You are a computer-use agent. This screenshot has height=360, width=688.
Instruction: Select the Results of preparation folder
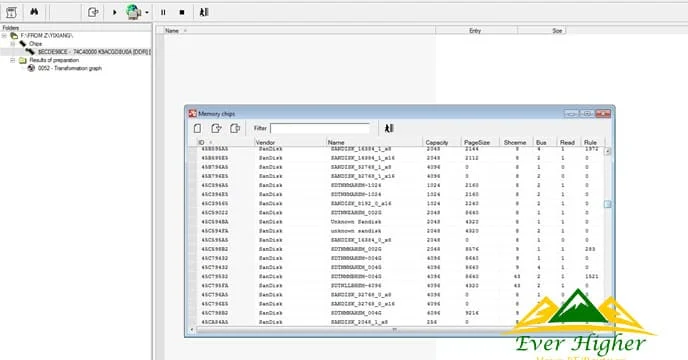[x=54, y=60]
